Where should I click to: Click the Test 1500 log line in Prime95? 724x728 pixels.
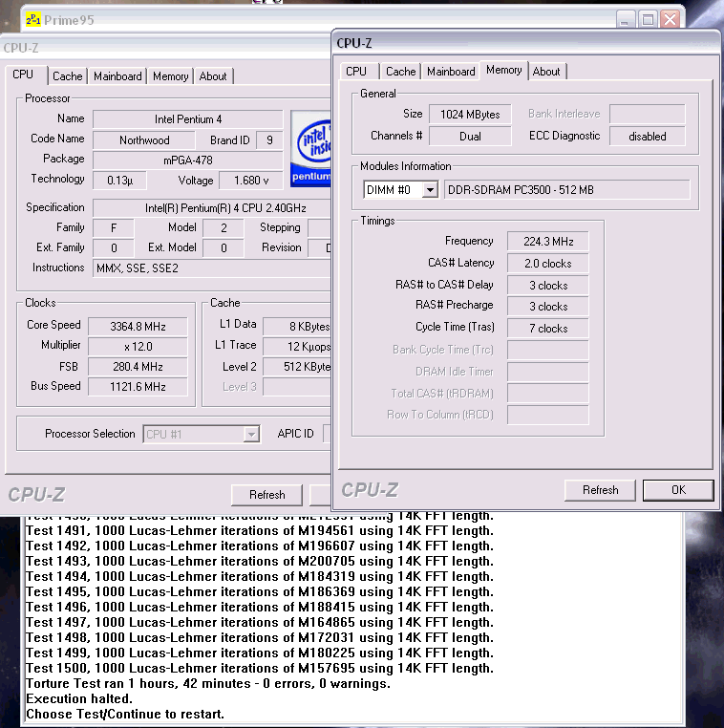pyautogui.click(x=260, y=668)
